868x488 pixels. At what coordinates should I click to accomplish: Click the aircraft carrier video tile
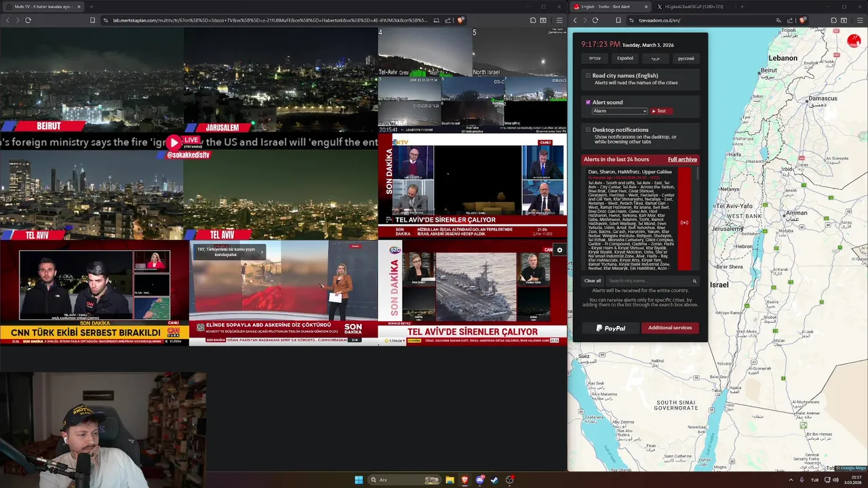click(x=475, y=286)
